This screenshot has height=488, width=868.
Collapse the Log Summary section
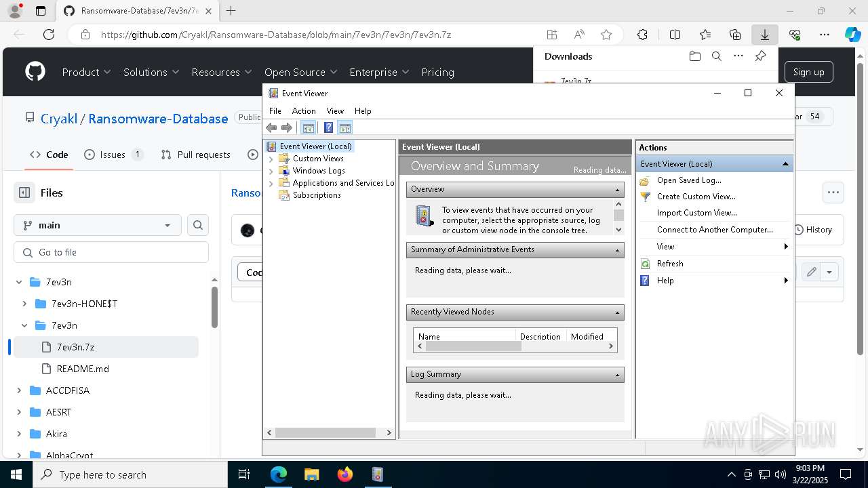618,375
